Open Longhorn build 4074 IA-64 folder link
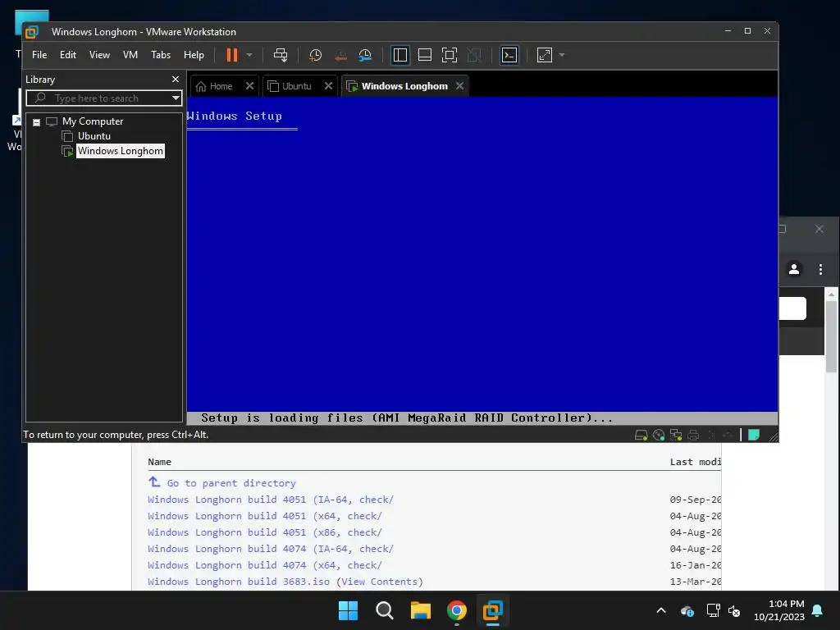This screenshot has height=630, width=840. 271,549
